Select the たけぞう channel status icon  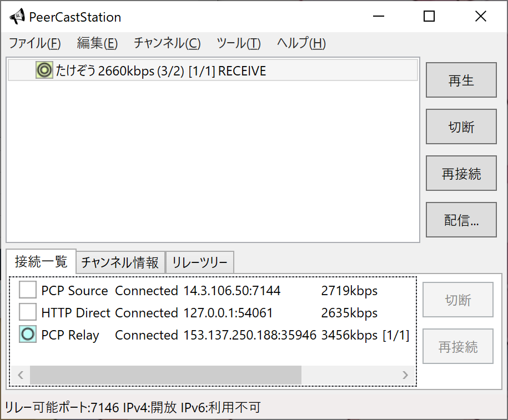click(44, 70)
